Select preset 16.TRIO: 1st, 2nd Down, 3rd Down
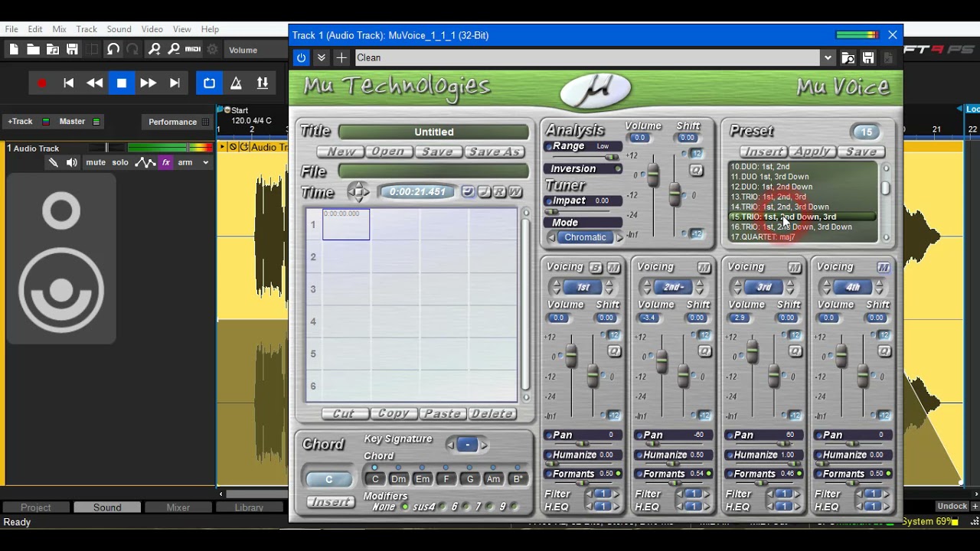The height and width of the screenshot is (551, 980). click(x=791, y=227)
